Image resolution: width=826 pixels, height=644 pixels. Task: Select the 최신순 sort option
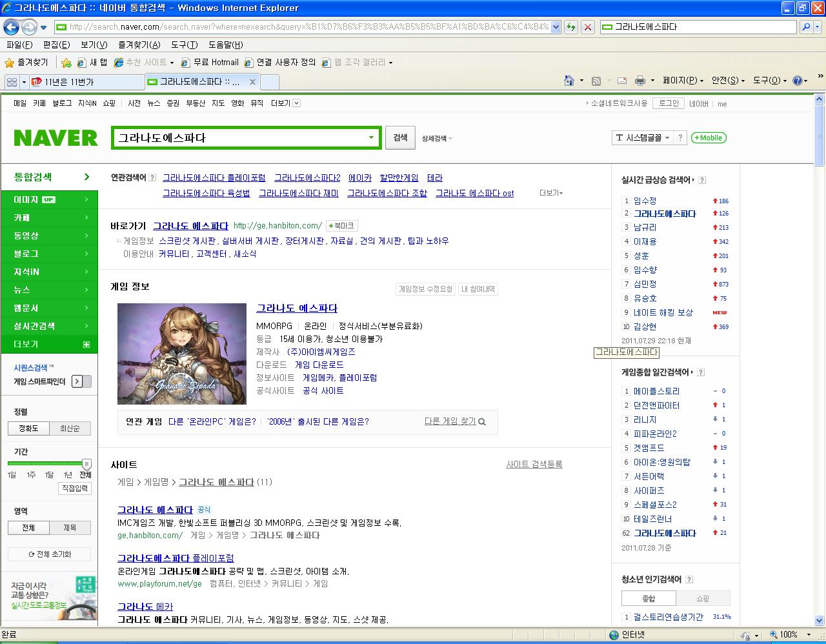click(70, 428)
